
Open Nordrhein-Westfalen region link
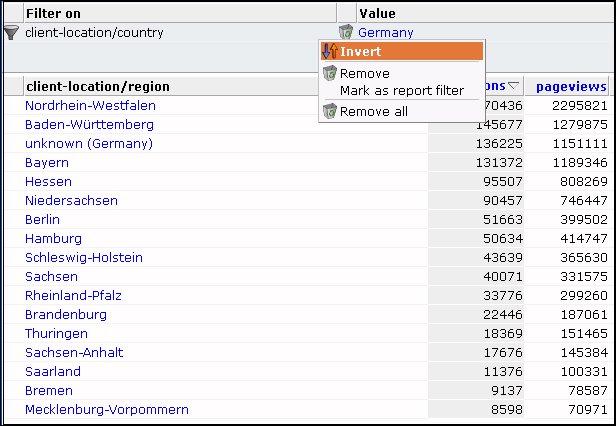point(90,105)
